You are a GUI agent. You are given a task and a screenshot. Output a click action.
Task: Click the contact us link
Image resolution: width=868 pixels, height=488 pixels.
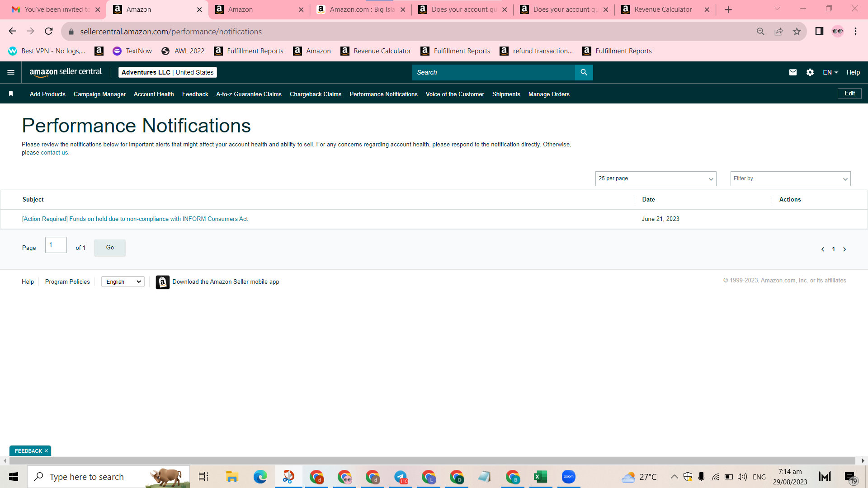54,153
